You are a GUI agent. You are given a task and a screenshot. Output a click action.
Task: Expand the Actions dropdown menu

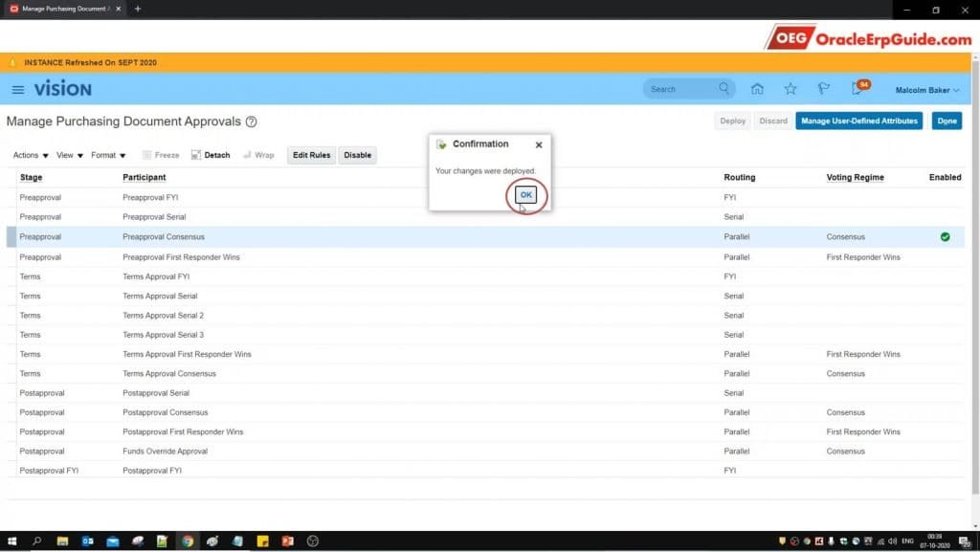click(31, 155)
